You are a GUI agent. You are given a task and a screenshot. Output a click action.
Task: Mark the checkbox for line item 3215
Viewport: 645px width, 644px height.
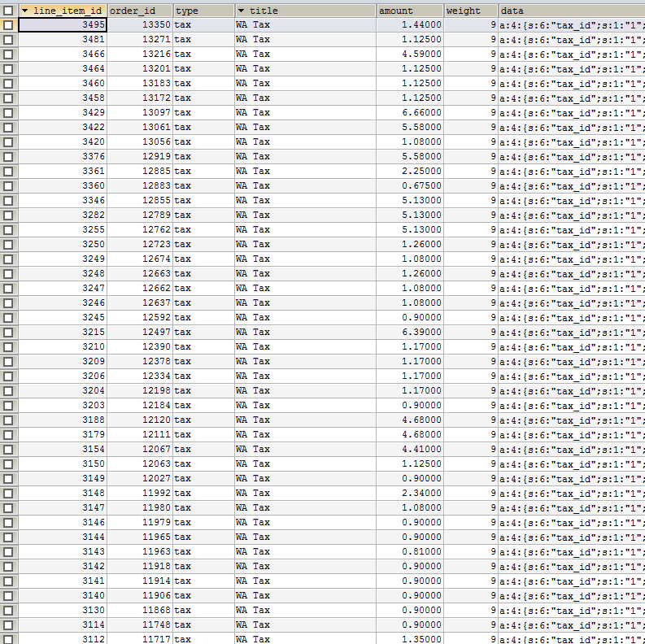(x=8, y=333)
